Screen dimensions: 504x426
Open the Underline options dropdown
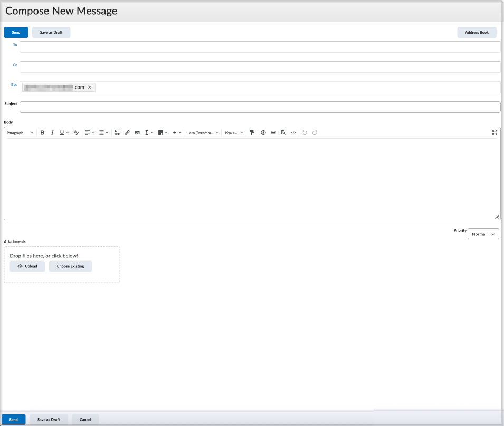pyautogui.click(x=66, y=132)
